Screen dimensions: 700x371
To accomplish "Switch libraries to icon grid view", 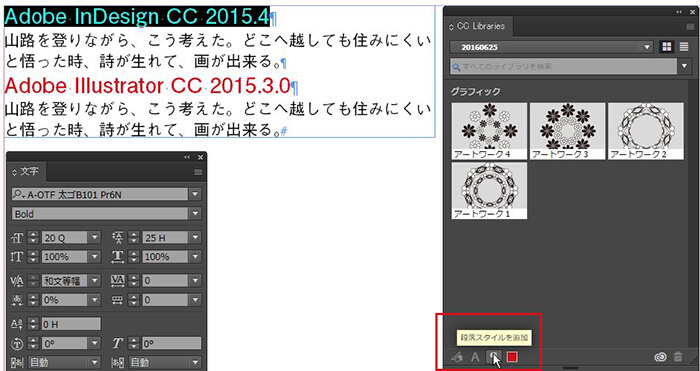I will tap(667, 47).
